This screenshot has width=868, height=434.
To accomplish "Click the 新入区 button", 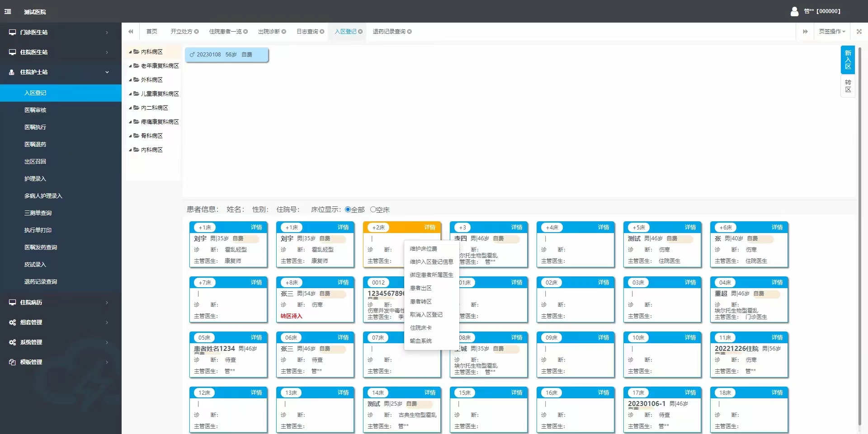I will click(x=848, y=60).
